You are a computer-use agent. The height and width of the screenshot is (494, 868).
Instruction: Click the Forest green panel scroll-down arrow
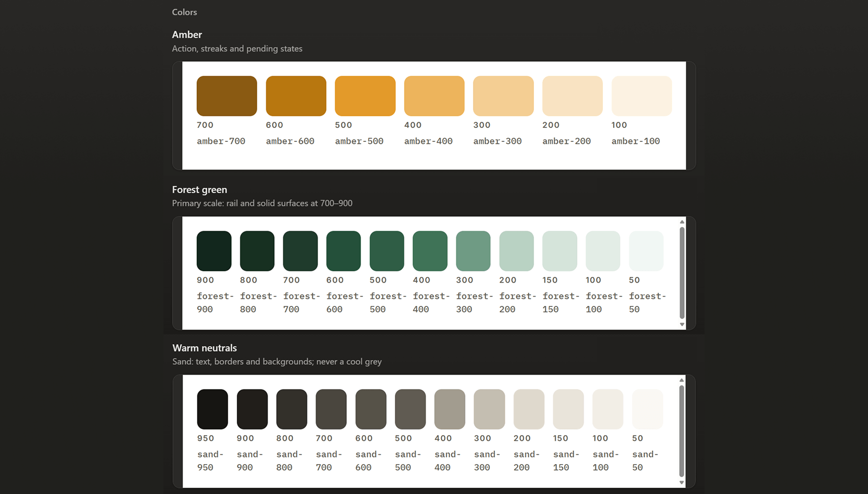tap(682, 325)
